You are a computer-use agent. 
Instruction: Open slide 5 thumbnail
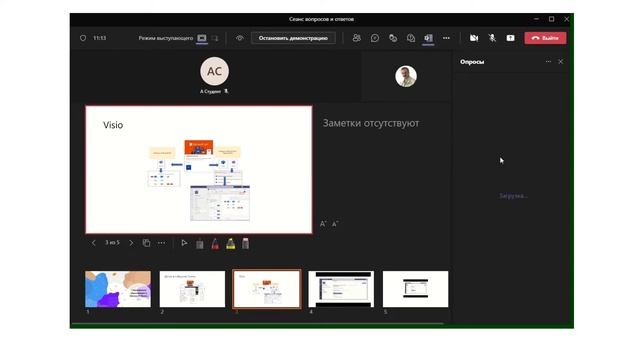coord(415,289)
